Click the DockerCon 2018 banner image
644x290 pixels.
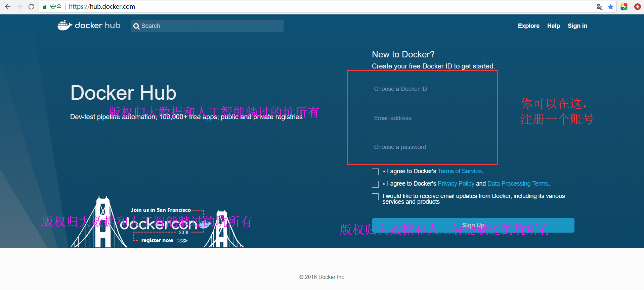tap(157, 222)
